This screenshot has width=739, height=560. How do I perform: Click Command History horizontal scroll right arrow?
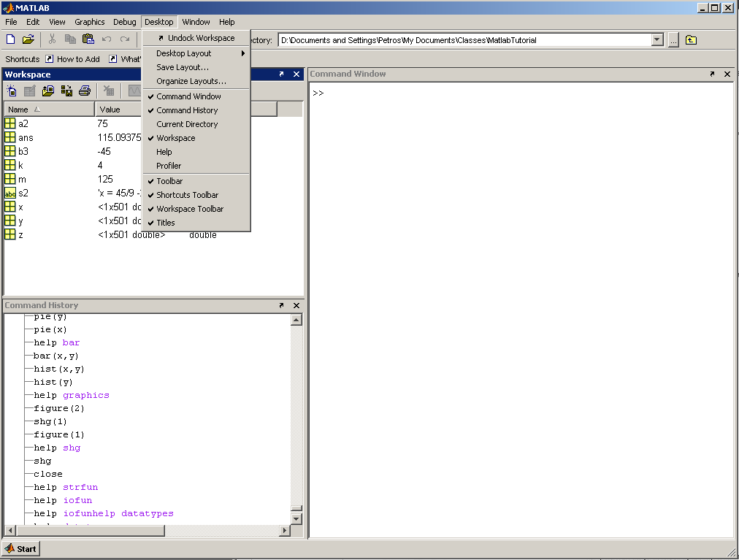click(x=284, y=530)
